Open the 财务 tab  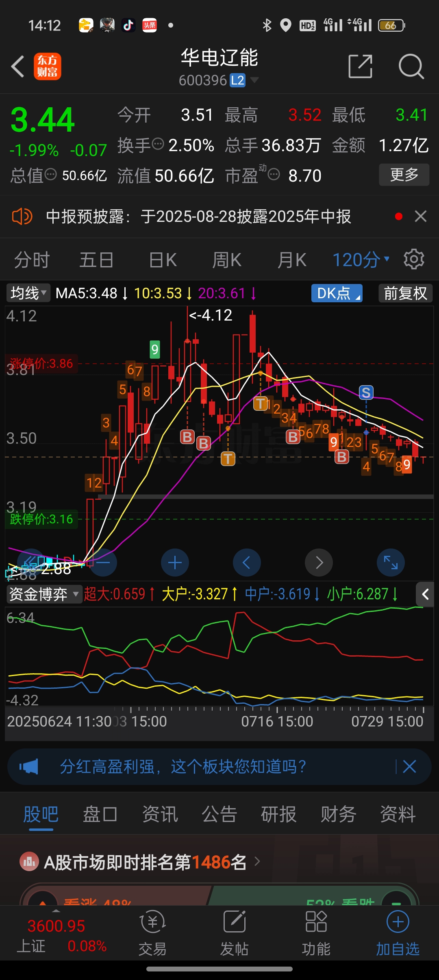point(338,814)
